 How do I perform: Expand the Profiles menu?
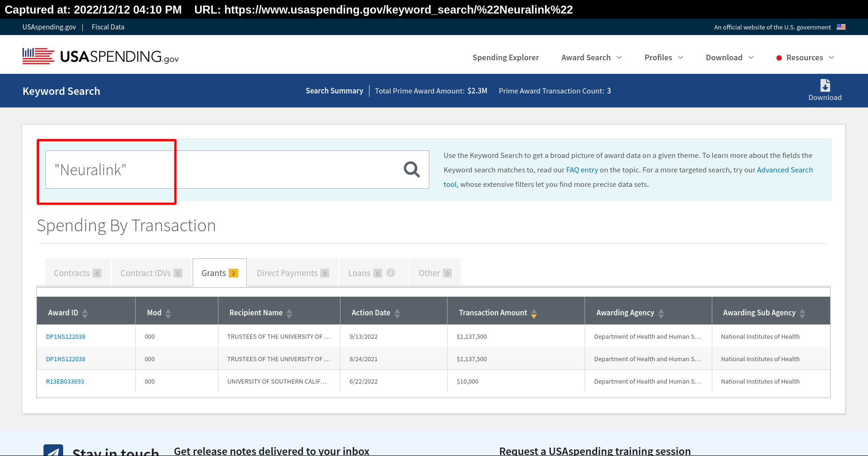pyautogui.click(x=664, y=57)
